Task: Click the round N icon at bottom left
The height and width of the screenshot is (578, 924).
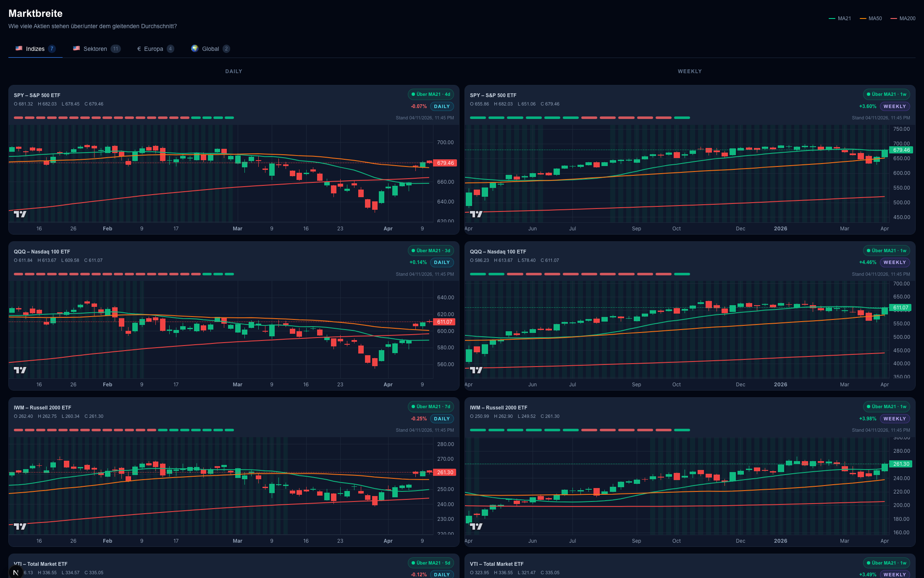Action: 16,572
